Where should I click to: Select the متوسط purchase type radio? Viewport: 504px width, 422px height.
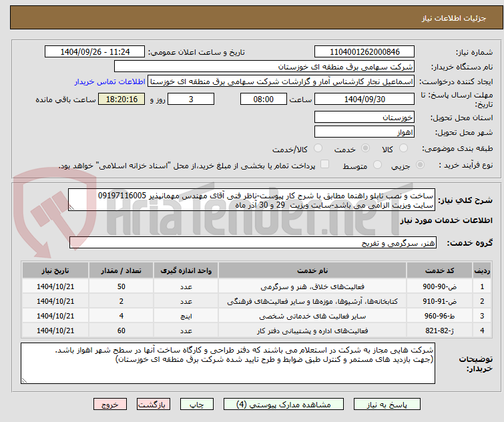(377, 165)
